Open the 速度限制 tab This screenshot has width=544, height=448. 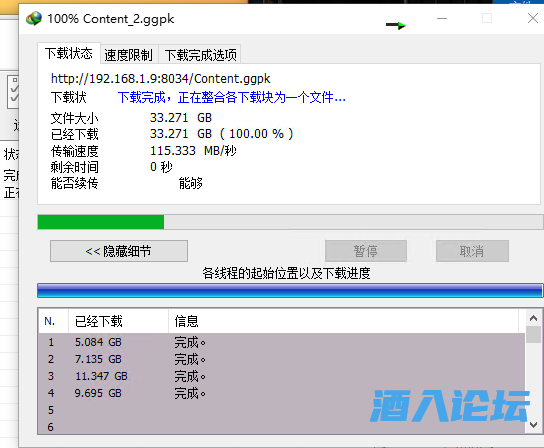pos(129,55)
